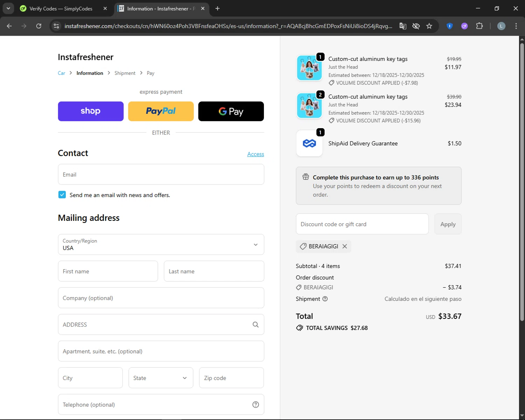This screenshot has height=420, width=525.
Task: Uncheck Send me email news and offers
Action: 62,195
